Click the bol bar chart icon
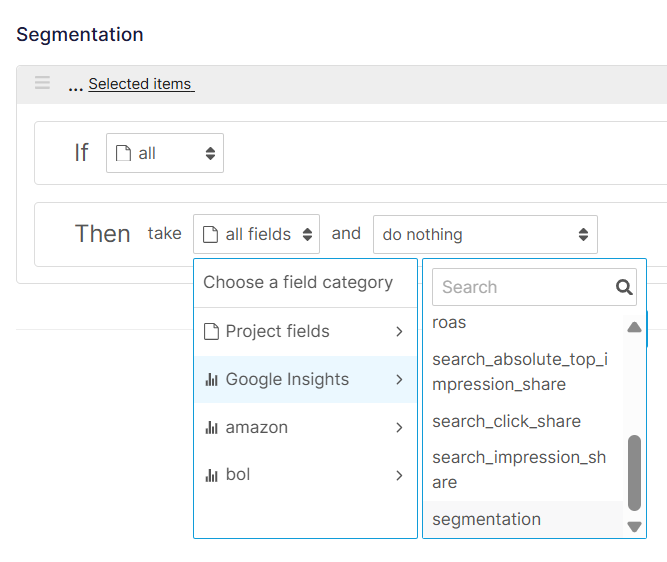Image resolution: width=667 pixels, height=562 pixels. (211, 475)
